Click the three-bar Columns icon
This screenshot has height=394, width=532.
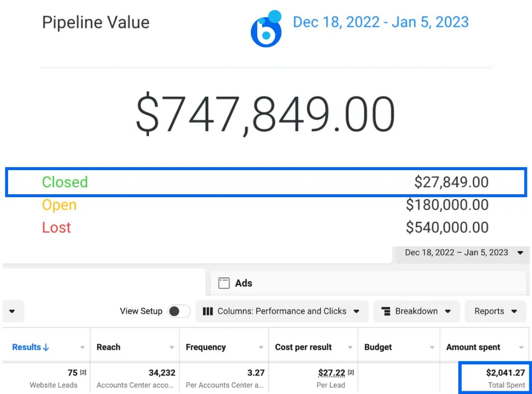pos(207,311)
